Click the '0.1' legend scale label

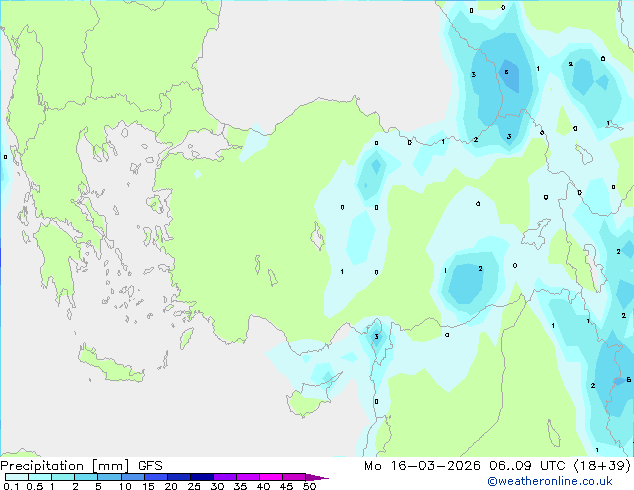point(11,486)
